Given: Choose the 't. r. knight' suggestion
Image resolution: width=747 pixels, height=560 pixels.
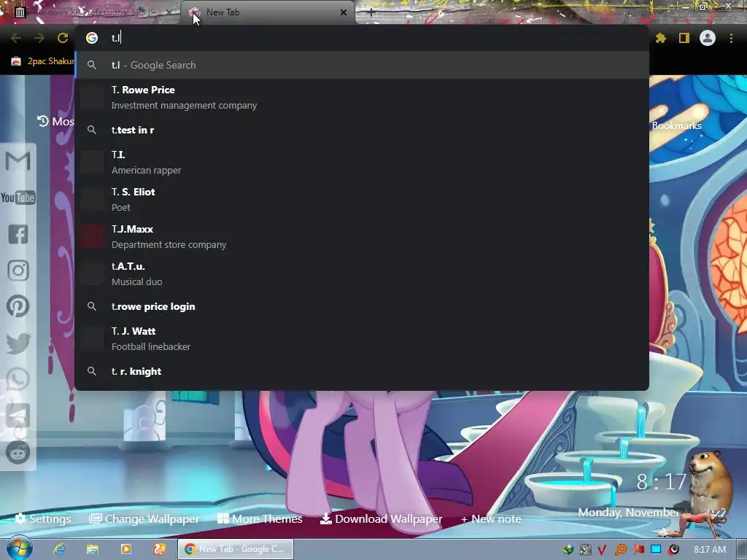Looking at the screenshot, I should tap(362, 371).
